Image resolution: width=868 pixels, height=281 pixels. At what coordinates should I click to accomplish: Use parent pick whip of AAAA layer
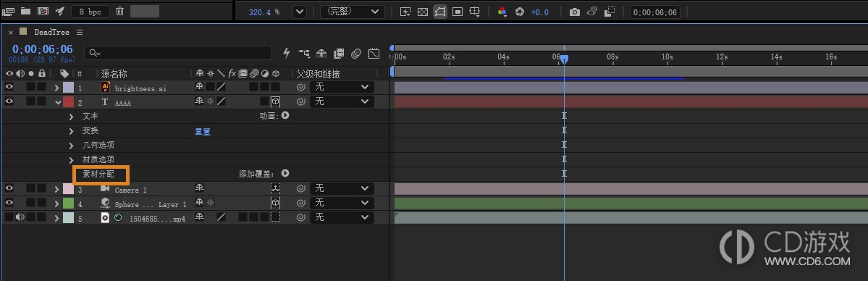[301, 102]
